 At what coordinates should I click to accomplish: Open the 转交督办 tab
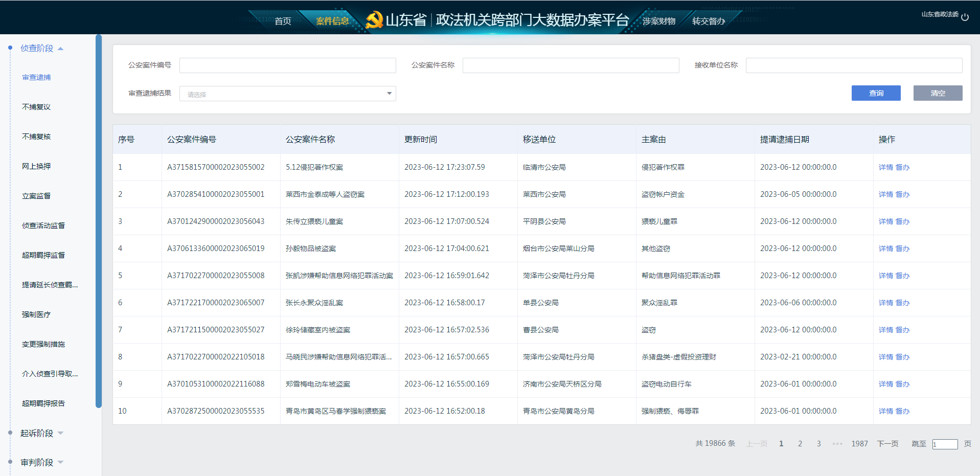(708, 21)
